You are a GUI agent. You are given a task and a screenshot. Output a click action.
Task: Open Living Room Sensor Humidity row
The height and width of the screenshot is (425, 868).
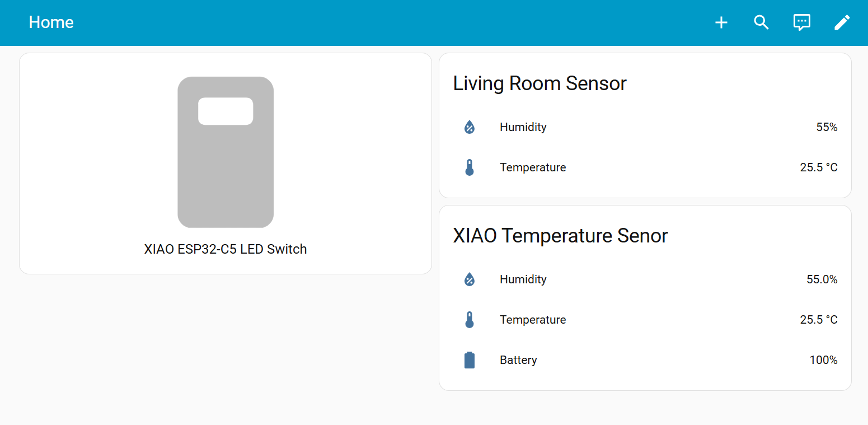tap(523, 127)
